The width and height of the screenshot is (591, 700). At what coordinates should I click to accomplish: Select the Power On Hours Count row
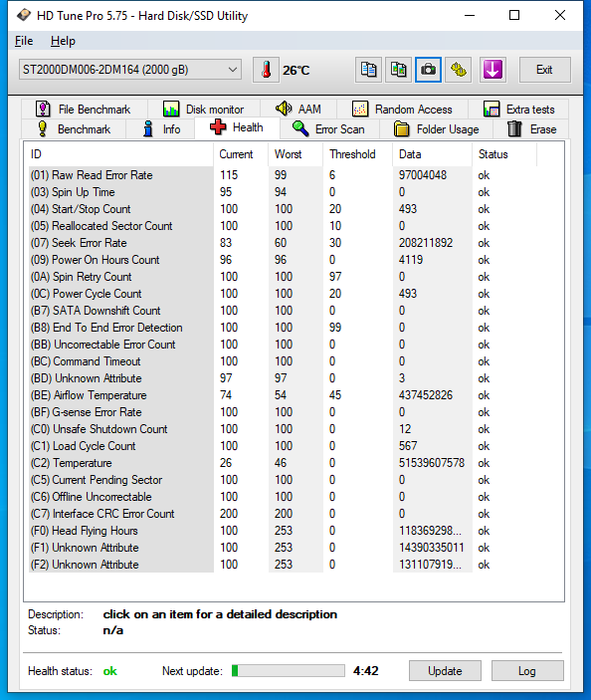click(x=283, y=260)
